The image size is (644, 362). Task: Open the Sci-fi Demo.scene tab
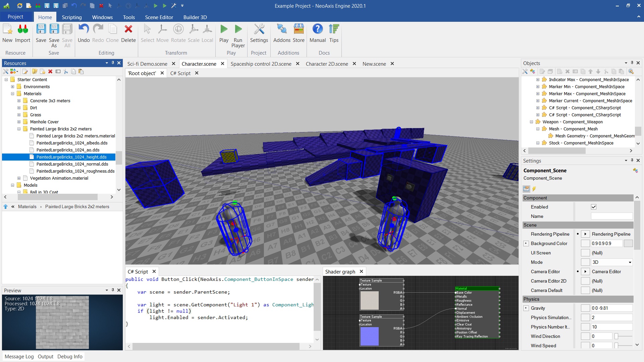click(147, 64)
